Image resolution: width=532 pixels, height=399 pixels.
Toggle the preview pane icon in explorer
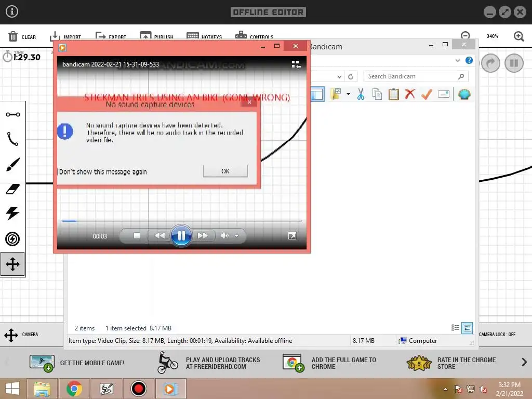click(317, 95)
